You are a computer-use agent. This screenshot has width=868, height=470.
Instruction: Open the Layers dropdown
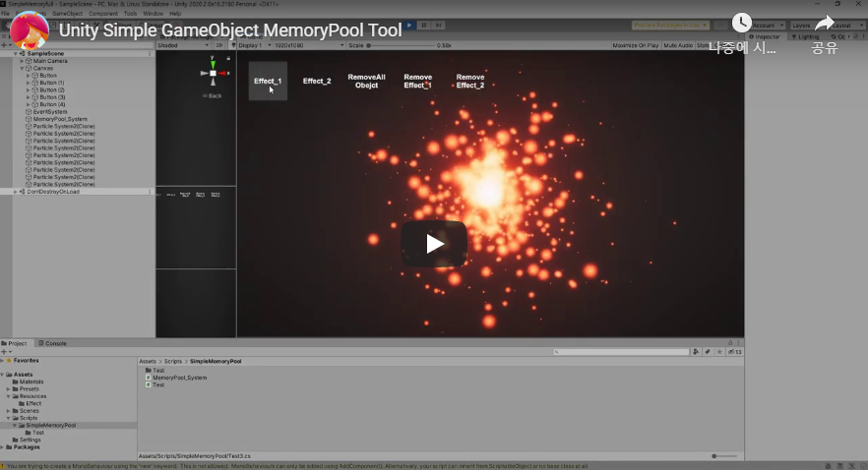(804, 25)
